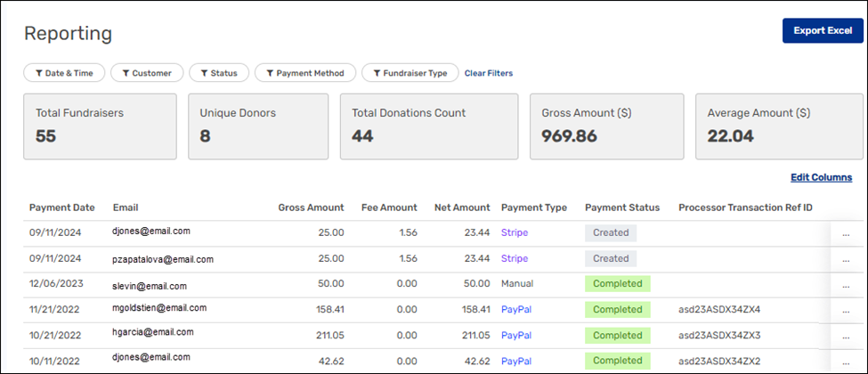Click the Payment Status column header

(x=621, y=207)
